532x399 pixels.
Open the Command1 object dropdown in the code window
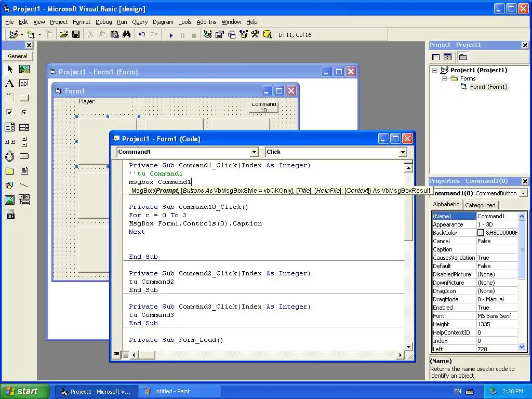(254, 152)
